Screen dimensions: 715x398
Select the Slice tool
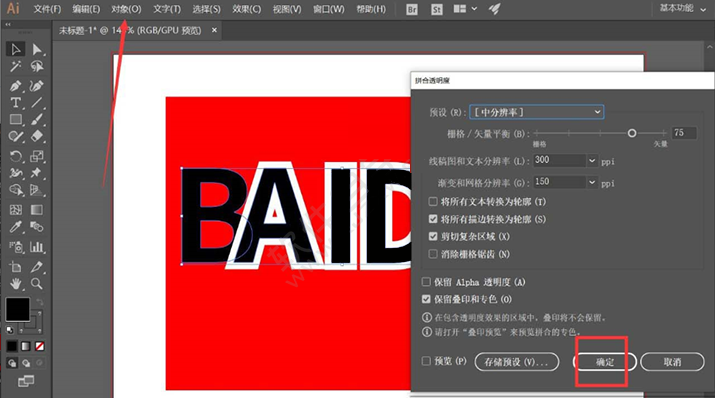point(37,267)
